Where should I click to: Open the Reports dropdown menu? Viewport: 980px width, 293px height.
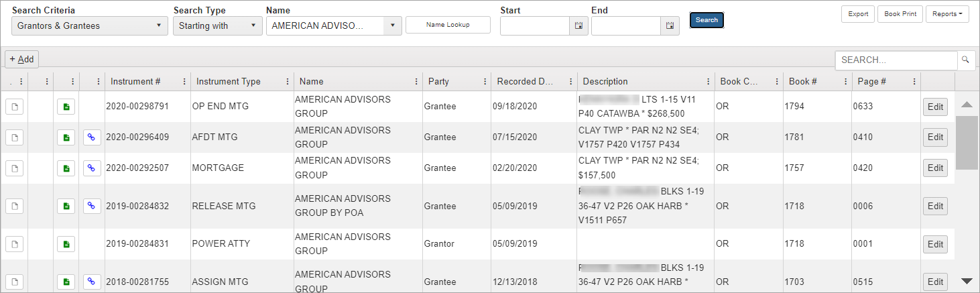[946, 14]
